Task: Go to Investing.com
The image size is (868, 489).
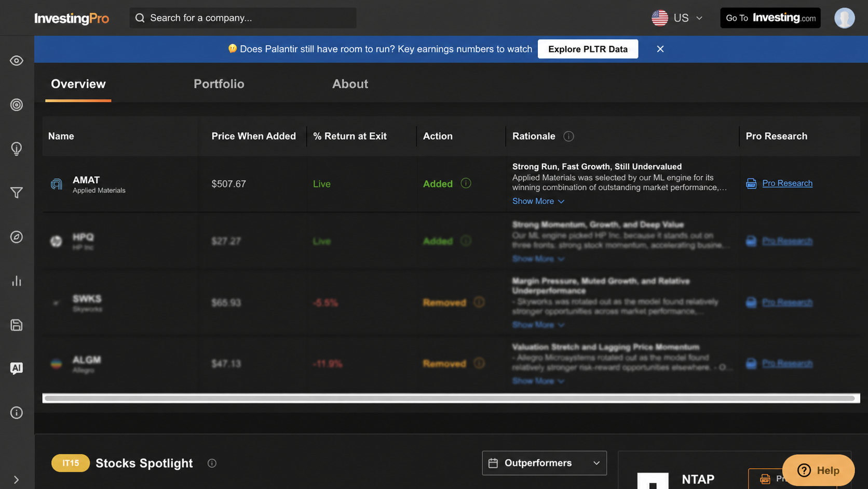Action: pos(770,18)
